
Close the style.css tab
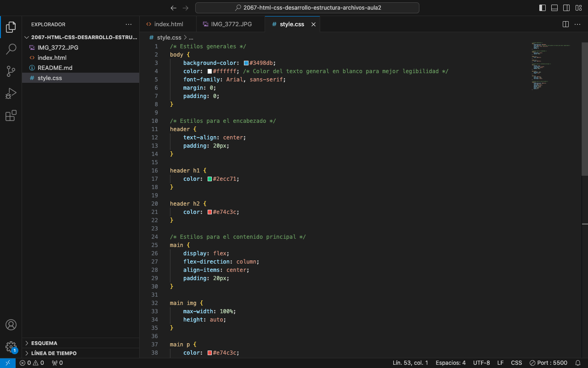314,24
